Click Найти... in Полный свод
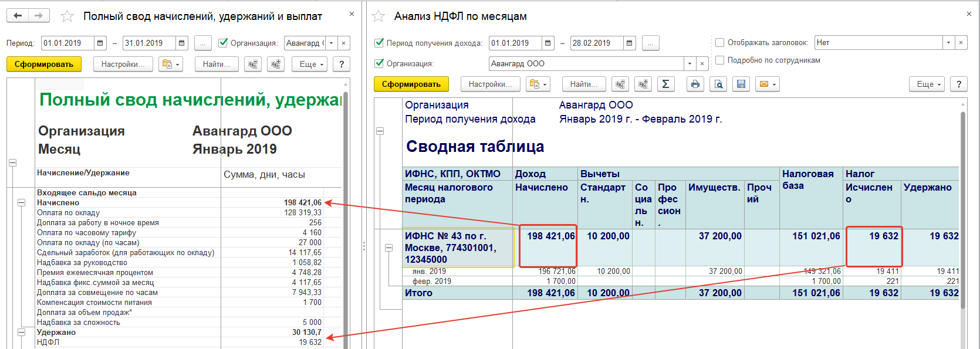The height and width of the screenshot is (349, 980). click(217, 64)
